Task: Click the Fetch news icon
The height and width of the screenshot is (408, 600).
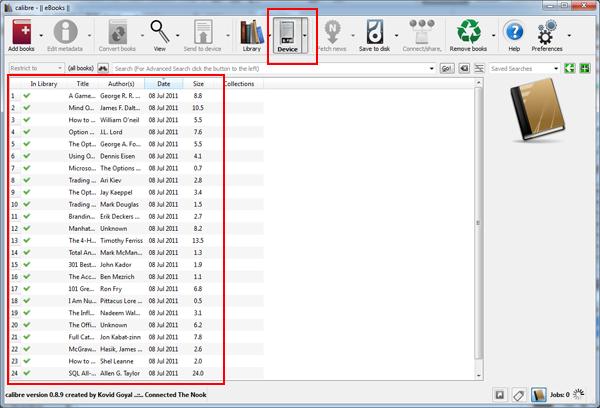Action: click(x=332, y=32)
